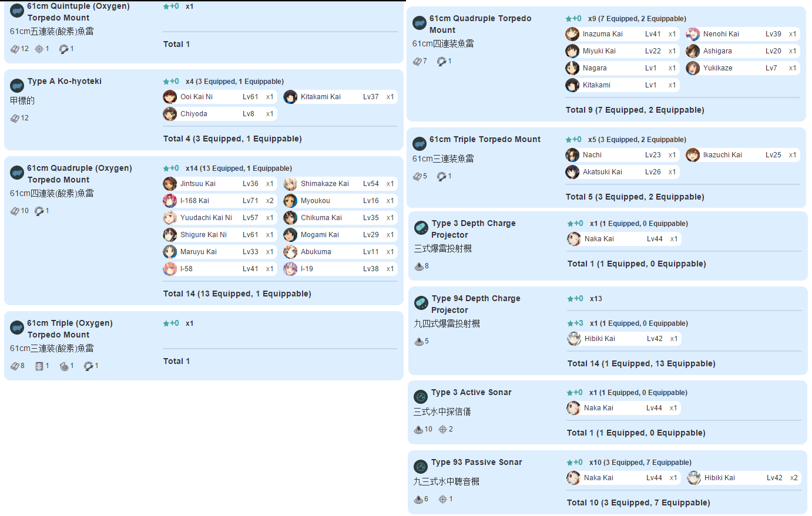Click ASW stat icon under Type 3 Depth Charge Projector
Viewport: 812px width, 516px height.
pyautogui.click(x=419, y=266)
